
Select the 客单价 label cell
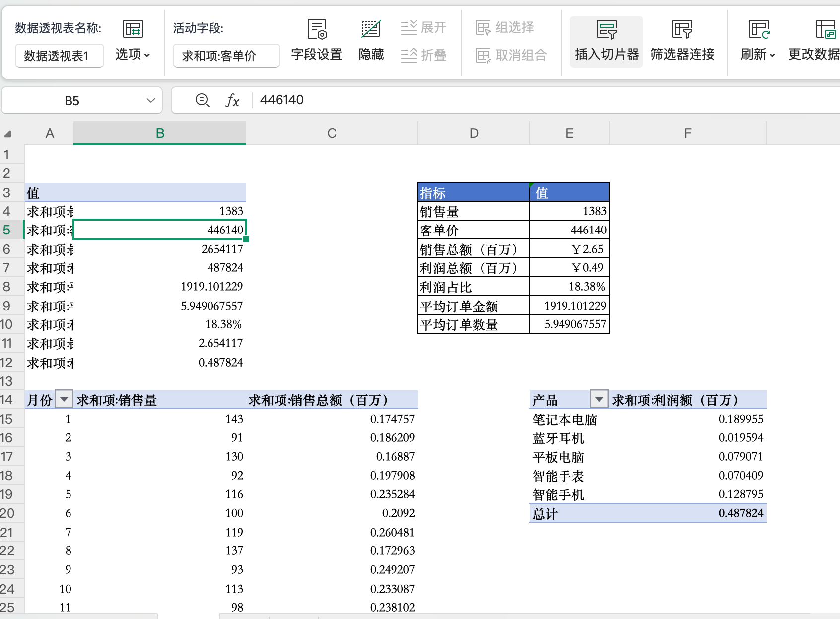coord(474,230)
